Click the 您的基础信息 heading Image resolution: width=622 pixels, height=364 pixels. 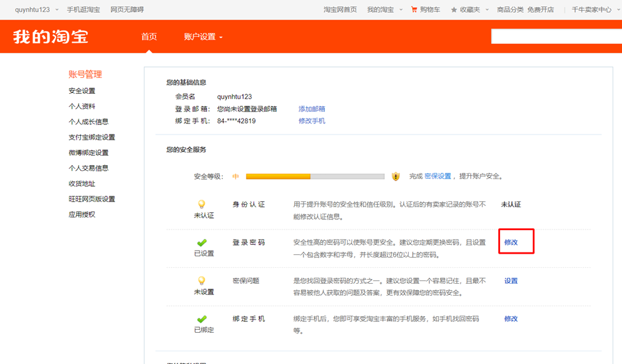[x=186, y=82]
